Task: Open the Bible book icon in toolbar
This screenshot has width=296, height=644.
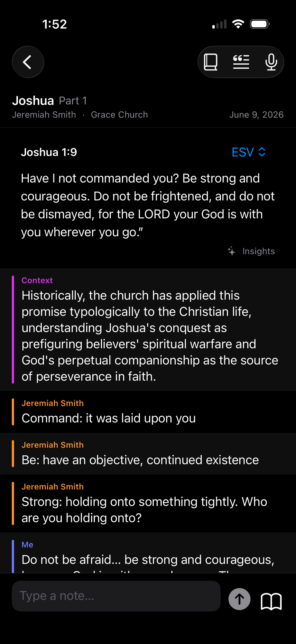Action: click(211, 62)
